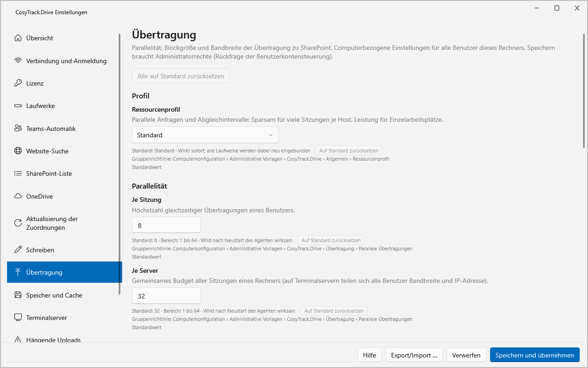Open the Terminalserver page
The height and width of the screenshot is (368, 588).
click(65, 318)
